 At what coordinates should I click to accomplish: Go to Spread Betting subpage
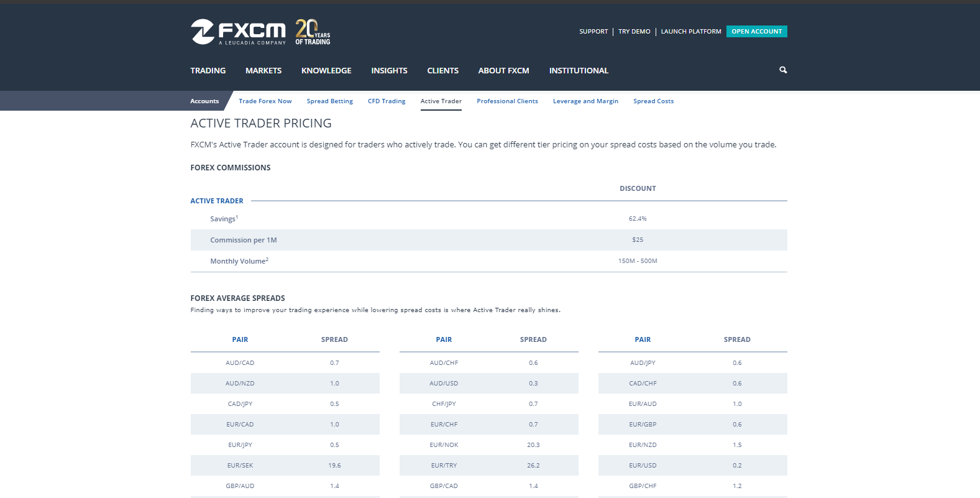click(x=330, y=101)
